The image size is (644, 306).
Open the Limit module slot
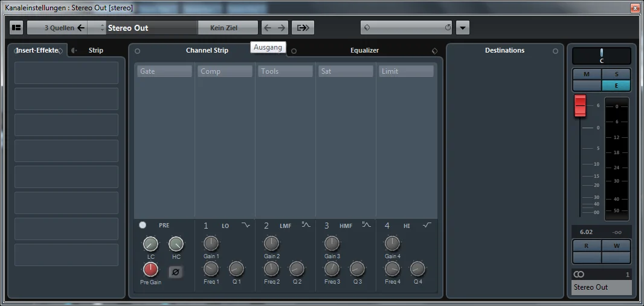click(406, 71)
